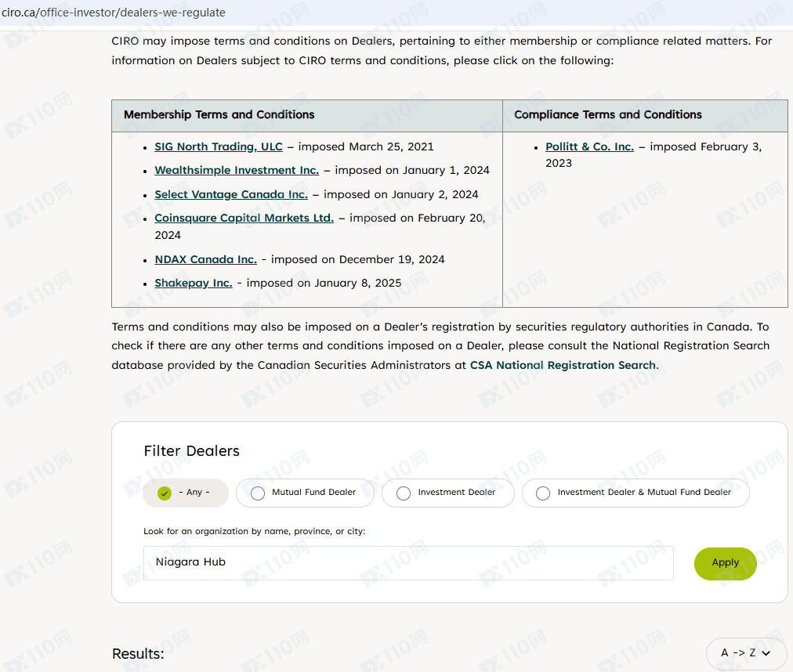Click the ciro.ca URL in address bar
Screen dimensions: 793x672
pos(113,13)
